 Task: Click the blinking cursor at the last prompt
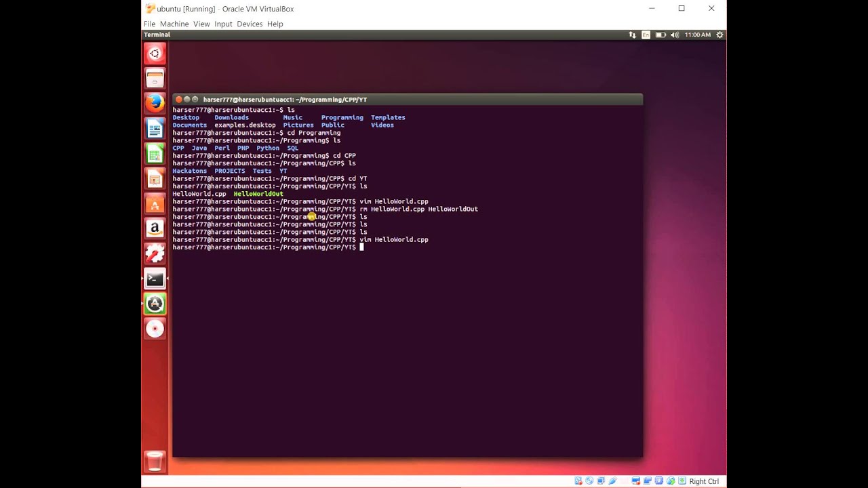(361, 247)
